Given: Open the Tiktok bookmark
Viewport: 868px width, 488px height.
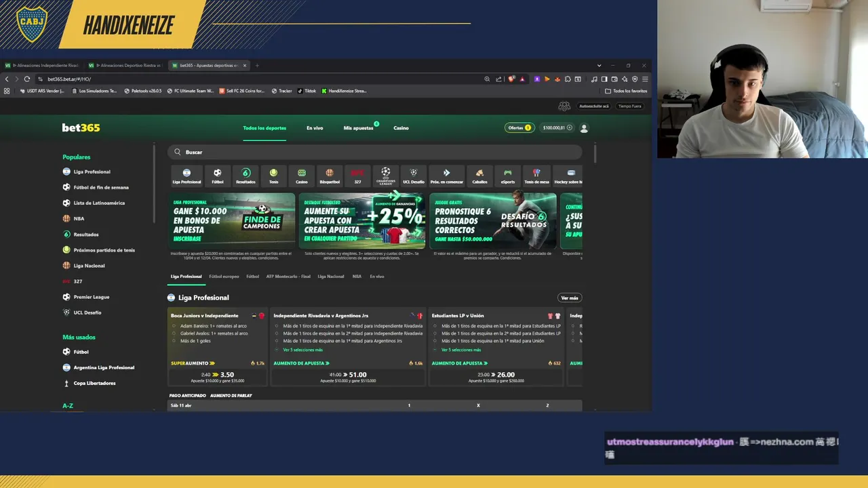Looking at the screenshot, I should [x=307, y=91].
